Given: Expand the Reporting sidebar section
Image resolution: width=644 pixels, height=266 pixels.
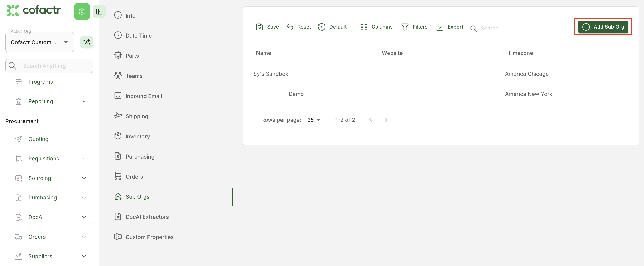Looking at the screenshot, I should tap(84, 101).
